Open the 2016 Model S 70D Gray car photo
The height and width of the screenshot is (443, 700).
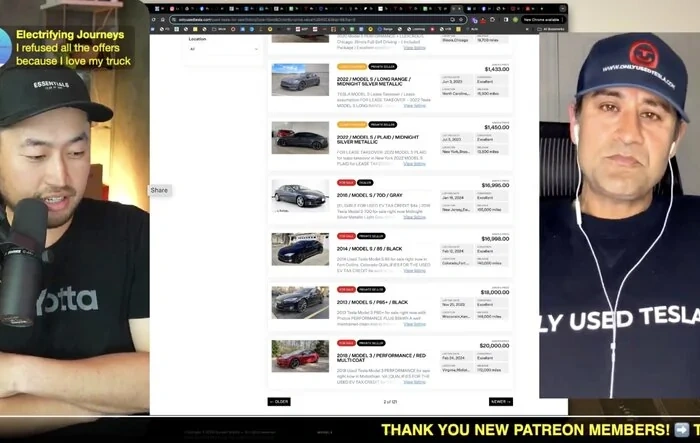coord(300,196)
